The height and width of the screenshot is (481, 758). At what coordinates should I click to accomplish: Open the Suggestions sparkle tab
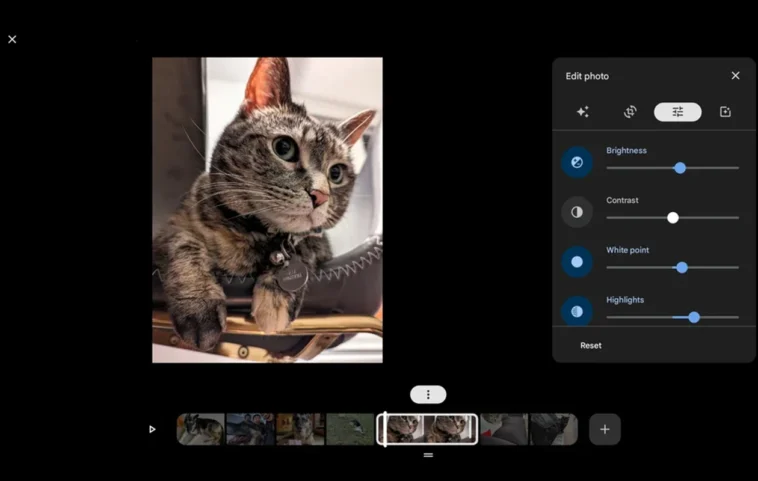[583, 112]
